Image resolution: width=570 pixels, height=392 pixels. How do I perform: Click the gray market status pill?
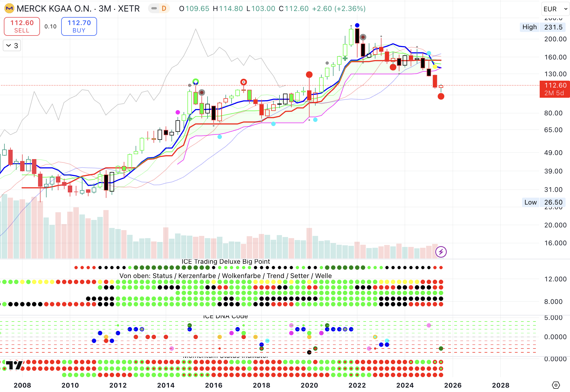tap(154, 9)
